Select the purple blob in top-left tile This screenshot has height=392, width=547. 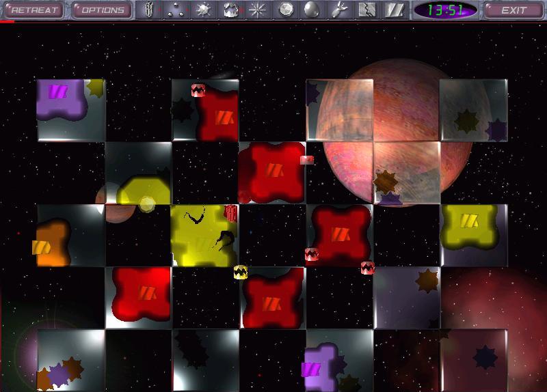(62, 96)
